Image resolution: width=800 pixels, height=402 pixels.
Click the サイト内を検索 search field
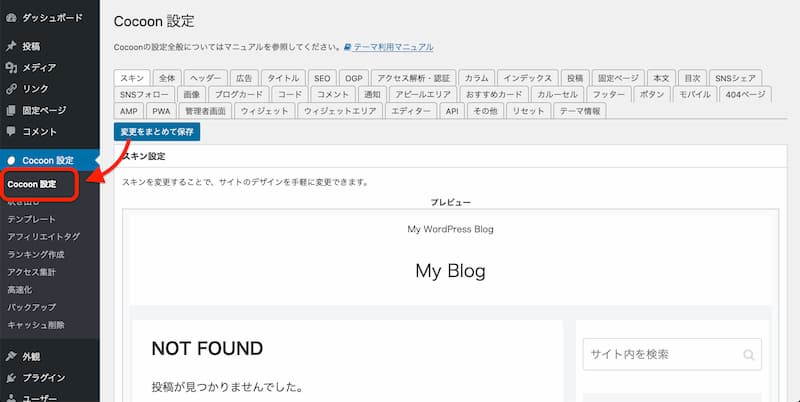pyautogui.click(x=672, y=355)
